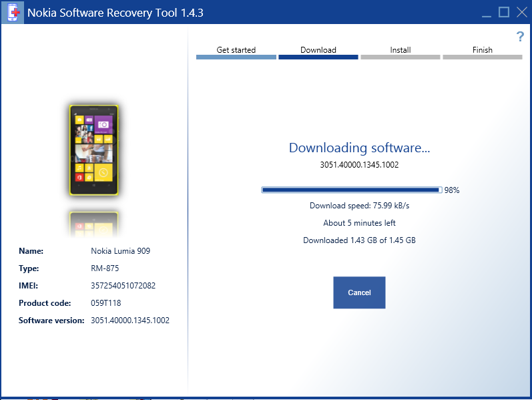
Task: Select 'Download speed: 75.99 kB/s' text
Action: pos(359,206)
